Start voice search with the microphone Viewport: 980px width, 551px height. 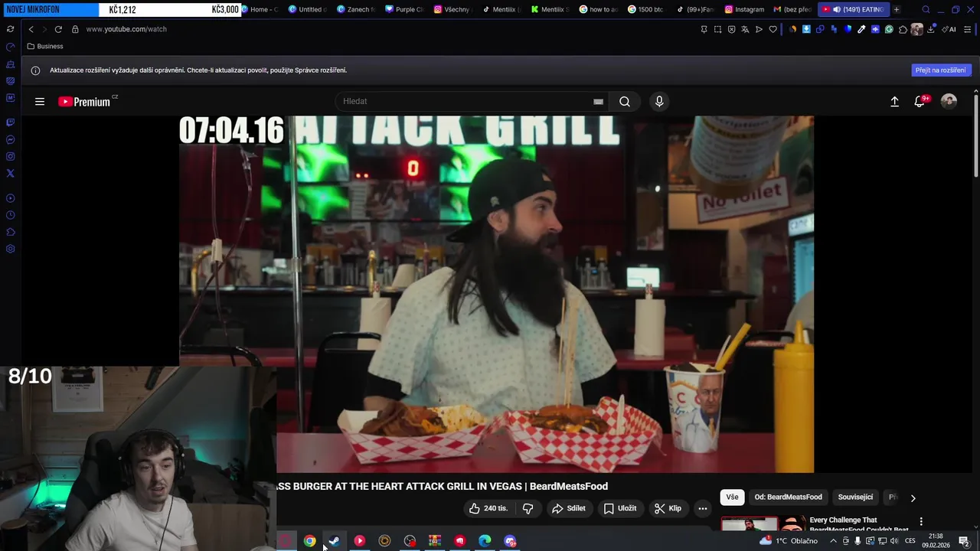coord(659,102)
